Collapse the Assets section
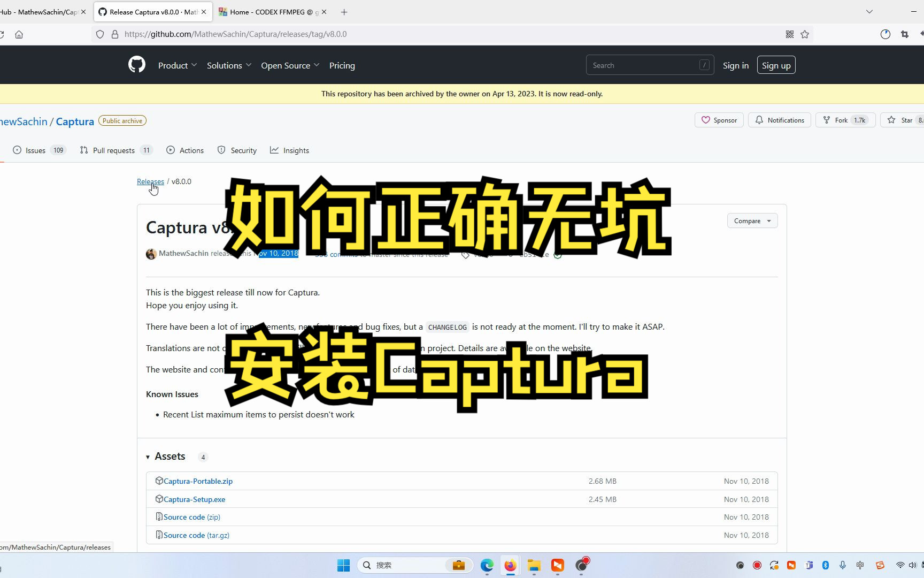924x578 pixels. (148, 457)
